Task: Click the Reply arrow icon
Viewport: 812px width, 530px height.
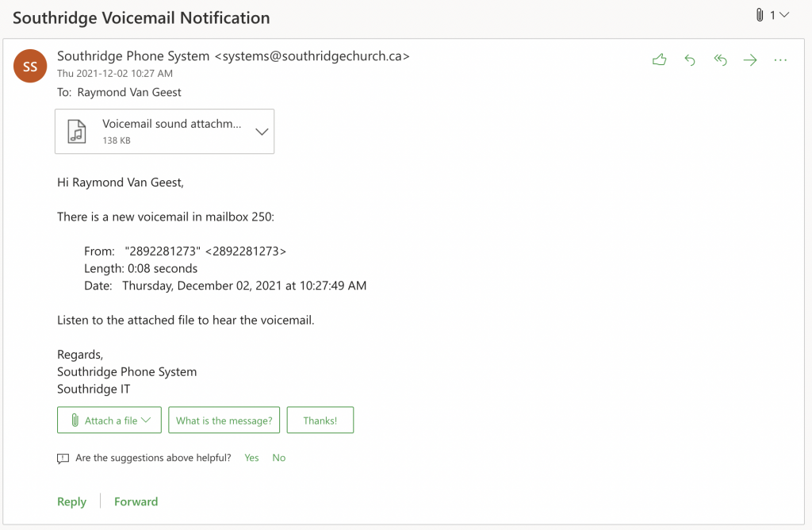Action: [x=690, y=60]
